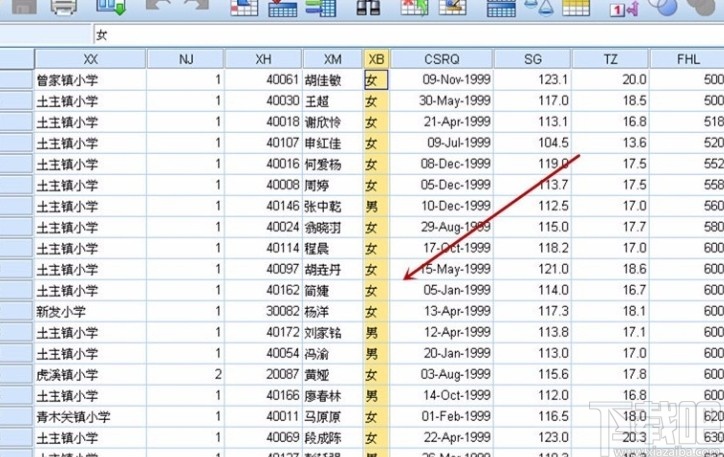
Task: Click the date cell 05-Jan-1999
Action: 442,290
